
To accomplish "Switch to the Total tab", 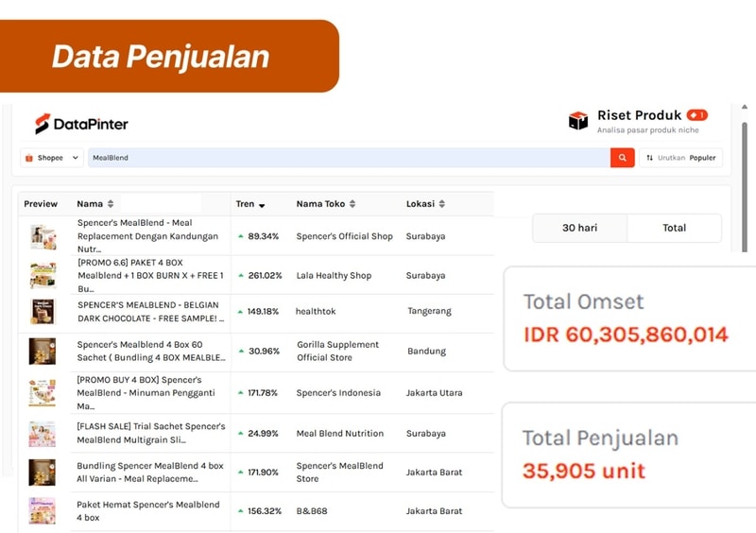I will (x=674, y=228).
